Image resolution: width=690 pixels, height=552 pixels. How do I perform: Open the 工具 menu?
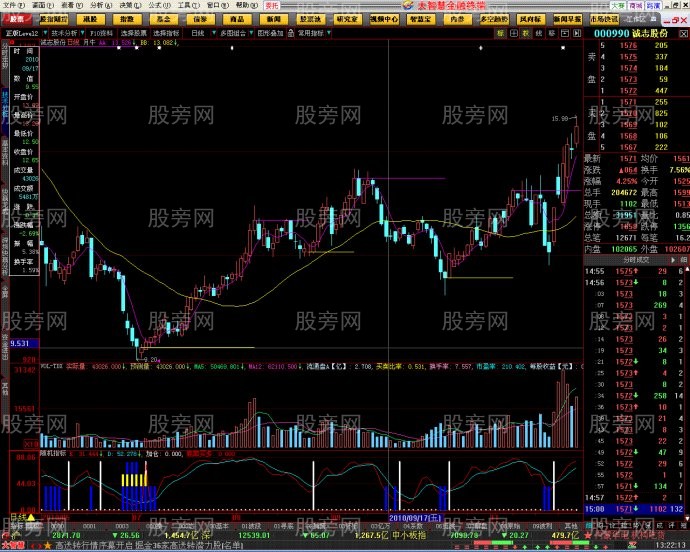point(188,5)
